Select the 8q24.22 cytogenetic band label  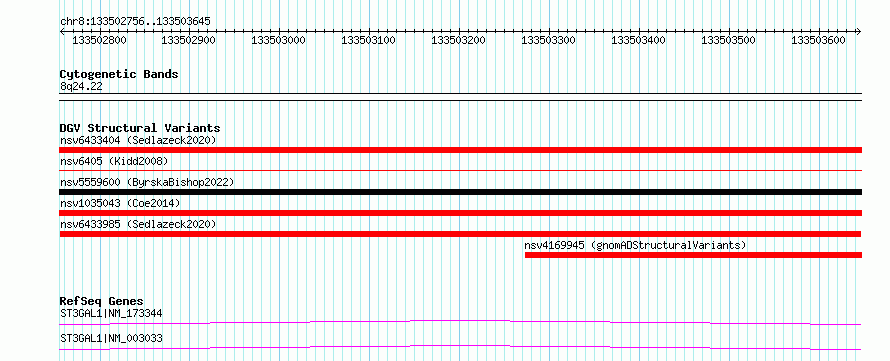coord(81,87)
